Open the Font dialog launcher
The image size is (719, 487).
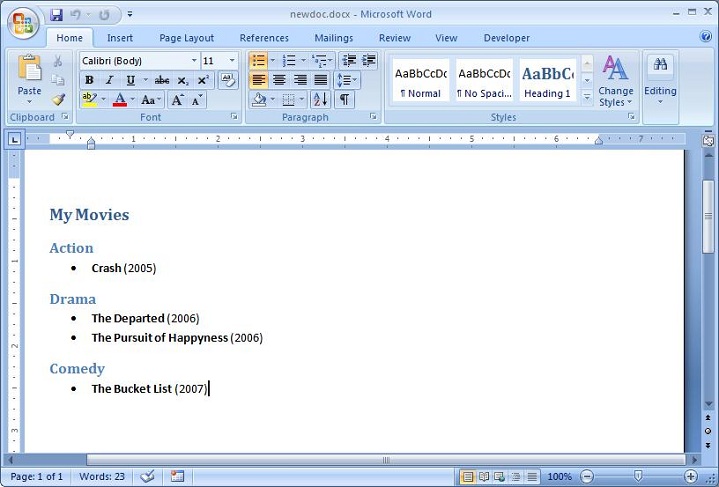click(234, 117)
